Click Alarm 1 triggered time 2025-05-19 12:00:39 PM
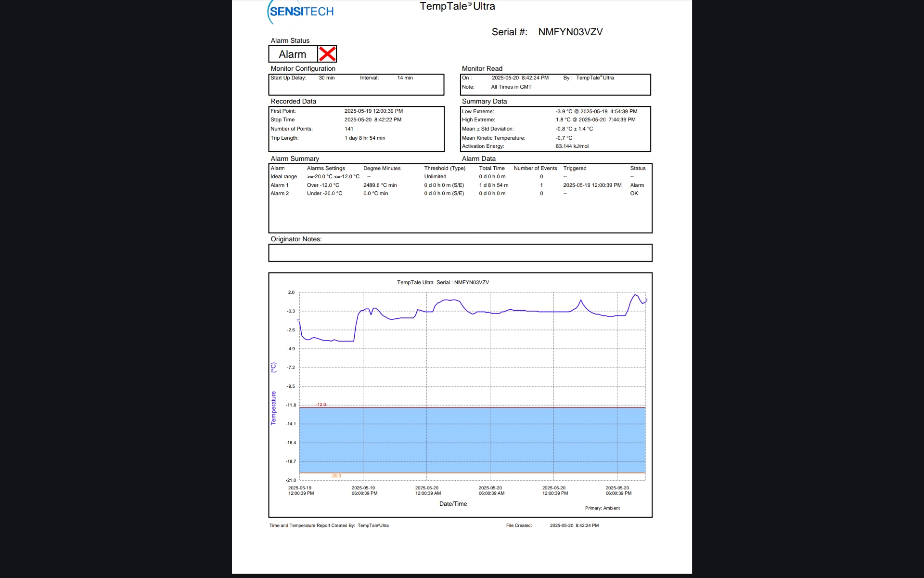The height and width of the screenshot is (578, 924). [x=592, y=185]
